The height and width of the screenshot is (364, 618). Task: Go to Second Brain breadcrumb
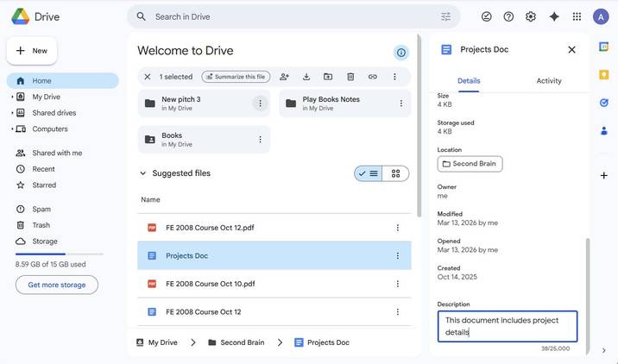(236, 342)
